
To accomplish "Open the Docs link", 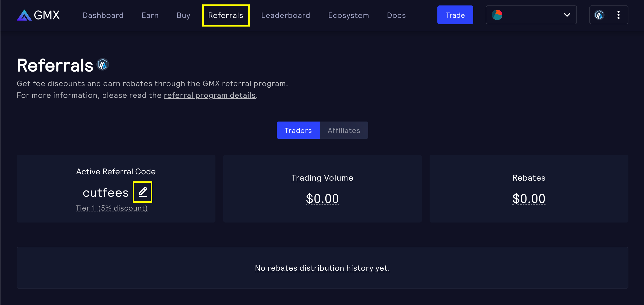I will click(x=396, y=15).
